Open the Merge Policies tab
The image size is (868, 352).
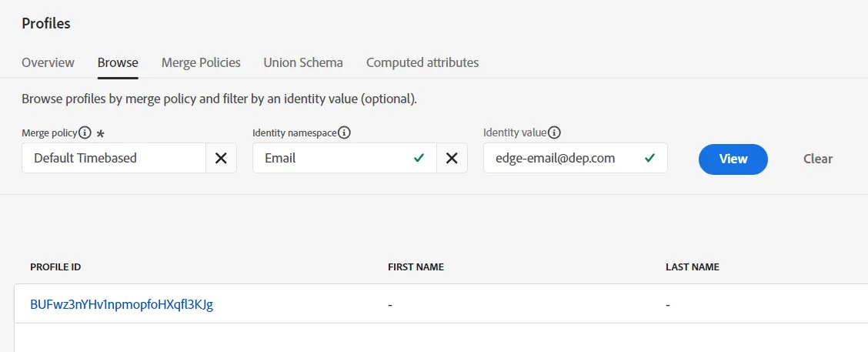(x=201, y=62)
